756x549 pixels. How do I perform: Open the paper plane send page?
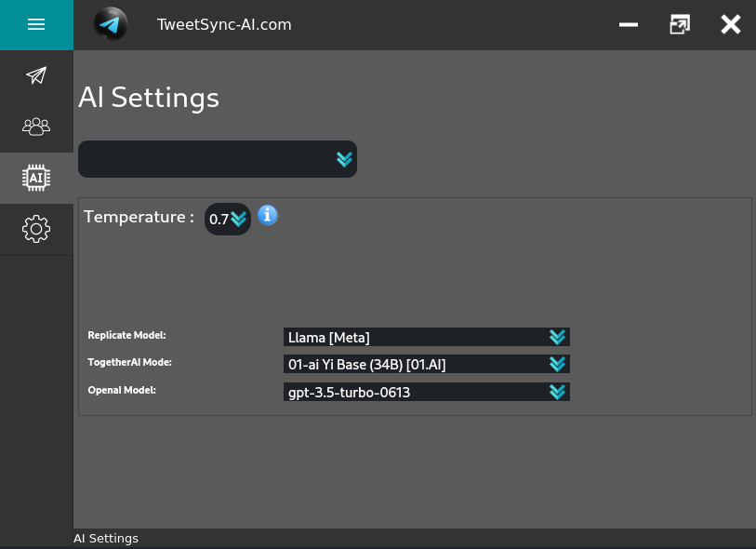point(36,75)
